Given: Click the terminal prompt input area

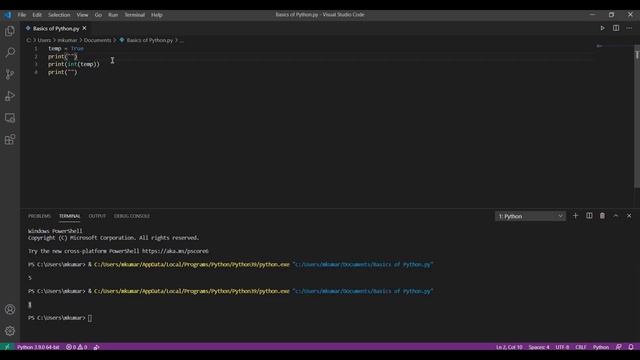Looking at the screenshot, I should [90, 318].
